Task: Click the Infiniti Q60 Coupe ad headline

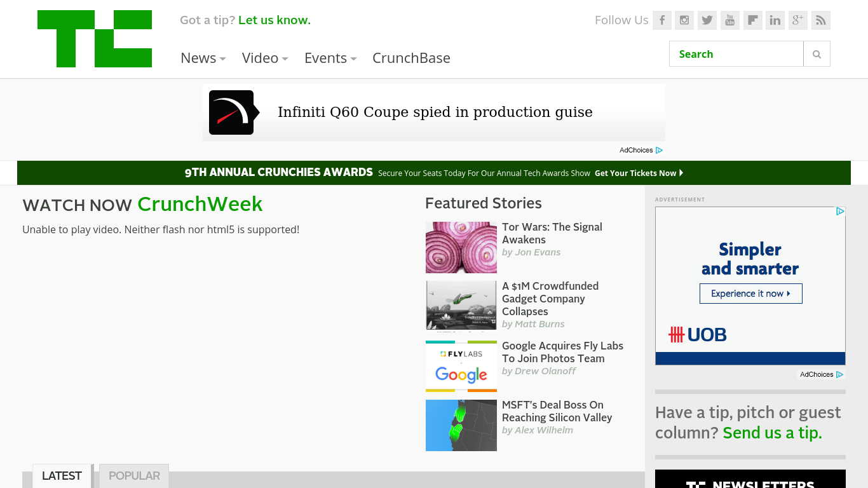Action: (x=435, y=112)
